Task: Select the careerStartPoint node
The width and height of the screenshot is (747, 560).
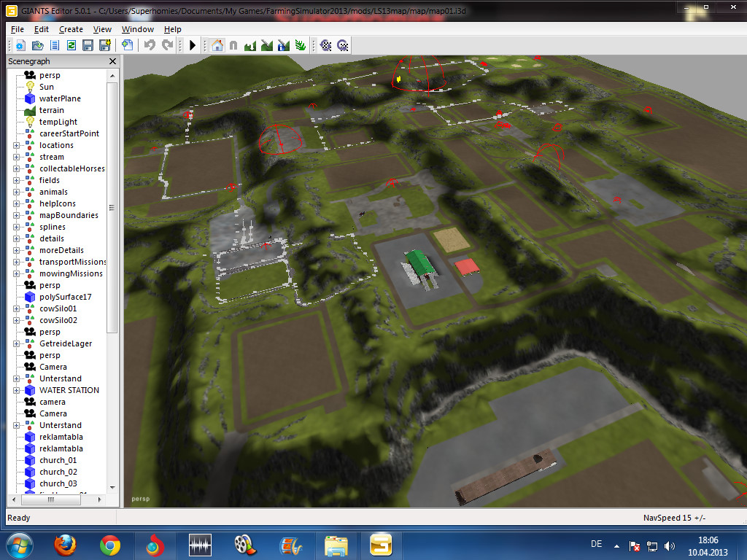Action: [69, 133]
